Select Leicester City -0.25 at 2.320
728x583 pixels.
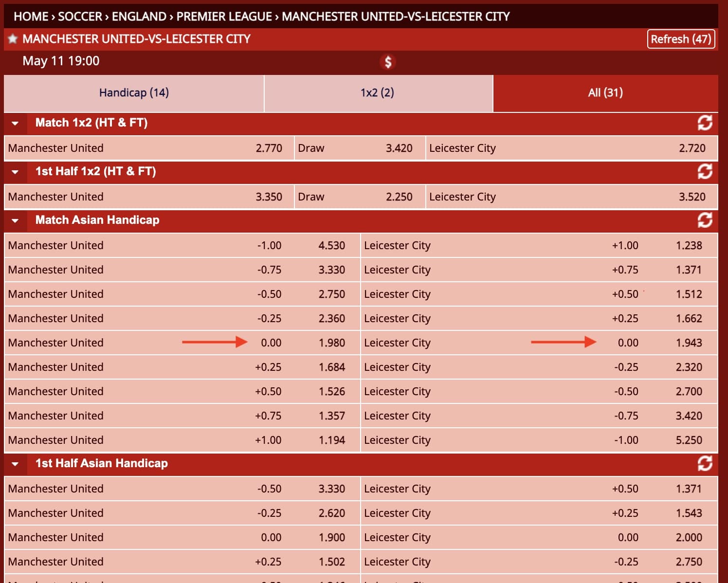[x=539, y=367]
